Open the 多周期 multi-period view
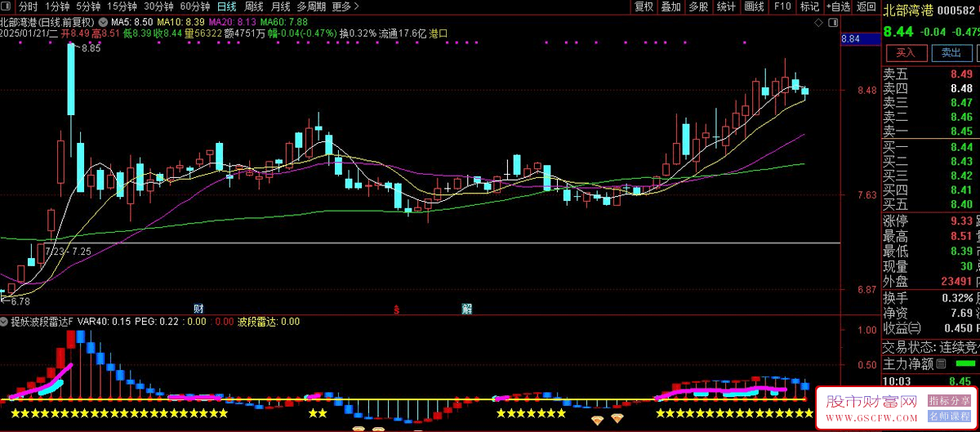Screen dimensions: 980x432 tap(312, 7)
